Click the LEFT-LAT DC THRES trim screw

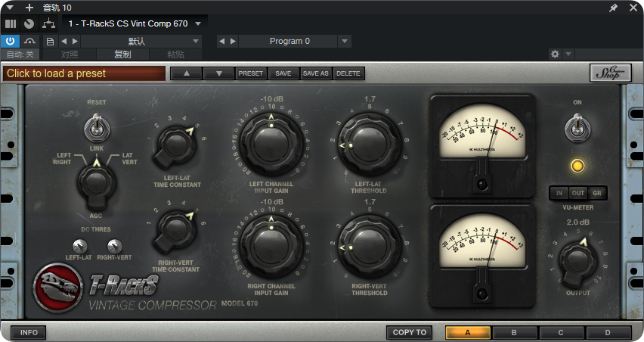(79, 246)
